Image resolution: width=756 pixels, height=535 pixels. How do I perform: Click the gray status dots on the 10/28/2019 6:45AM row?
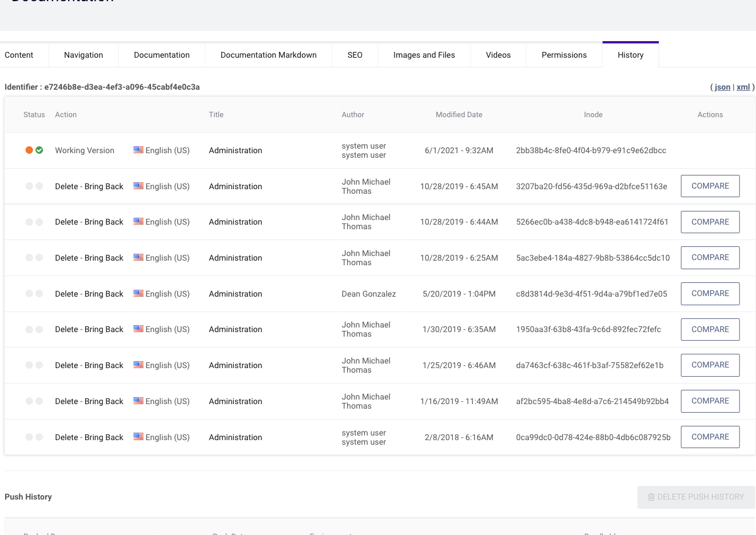pyautogui.click(x=34, y=186)
